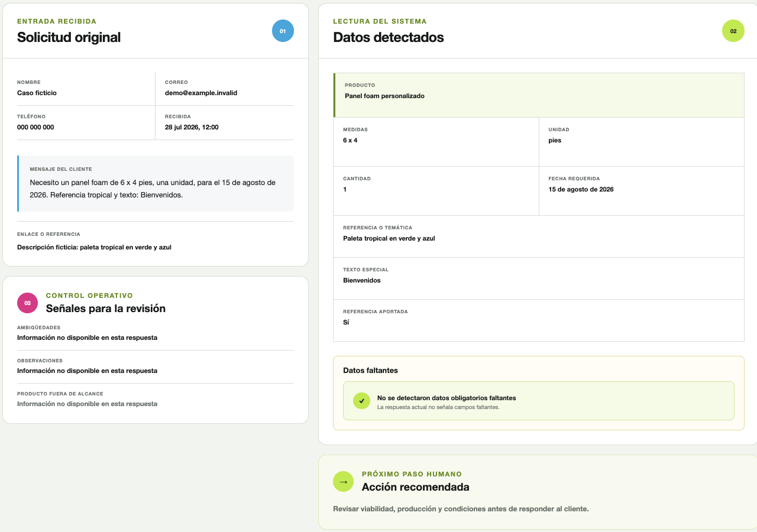
Task: Click the pink 03 step badge
Action: (x=28, y=303)
